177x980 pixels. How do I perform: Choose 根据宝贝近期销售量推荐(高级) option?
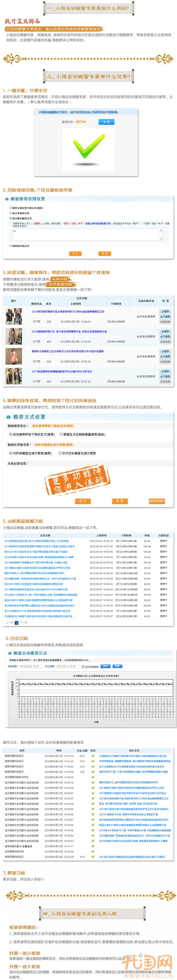pyautogui.click(x=61, y=434)
